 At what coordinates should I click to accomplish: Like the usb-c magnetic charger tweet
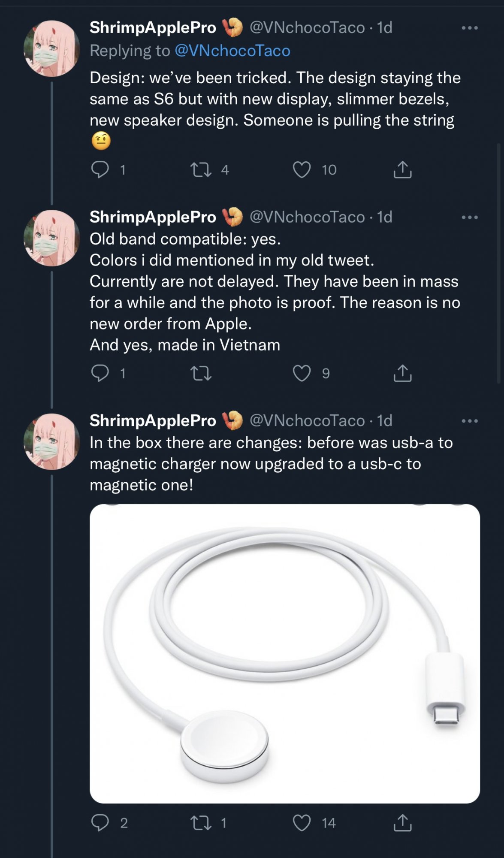tap(302, 822)
